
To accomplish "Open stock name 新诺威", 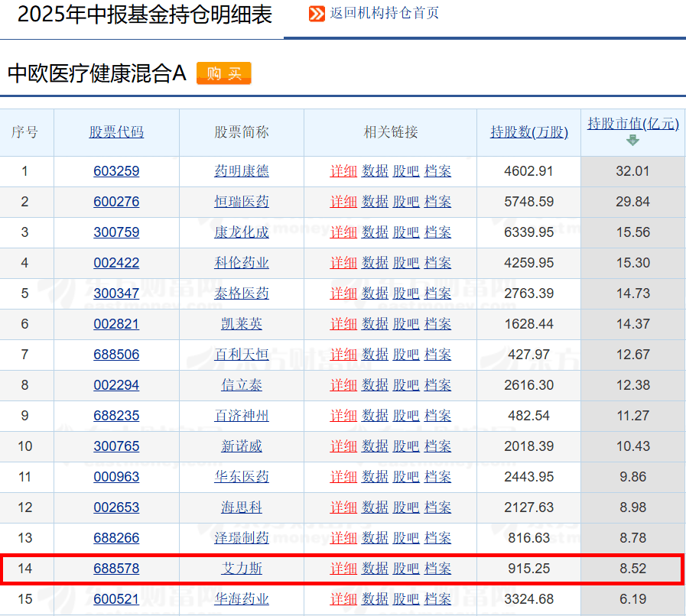I will (x=242, y=446).
